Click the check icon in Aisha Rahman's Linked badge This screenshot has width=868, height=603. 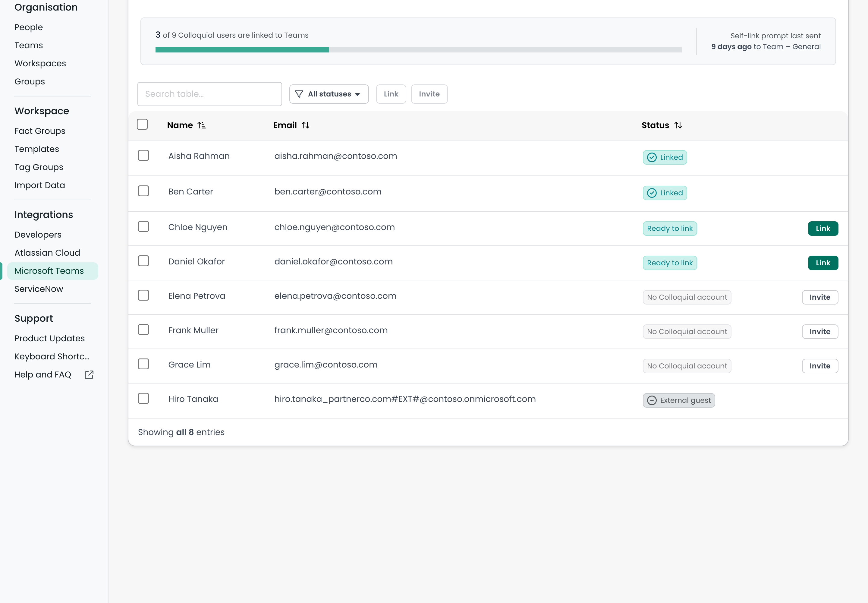[652, 158]
